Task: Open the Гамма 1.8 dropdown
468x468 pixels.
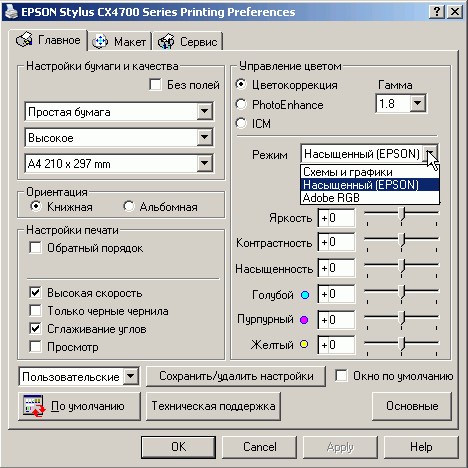Action: (417, 104)
